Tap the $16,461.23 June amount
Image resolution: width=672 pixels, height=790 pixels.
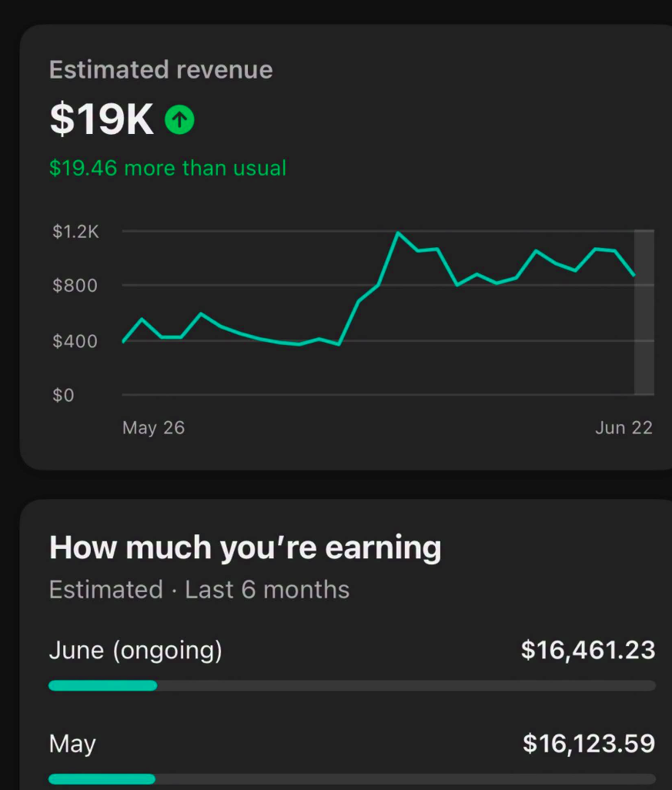[588, 650]
